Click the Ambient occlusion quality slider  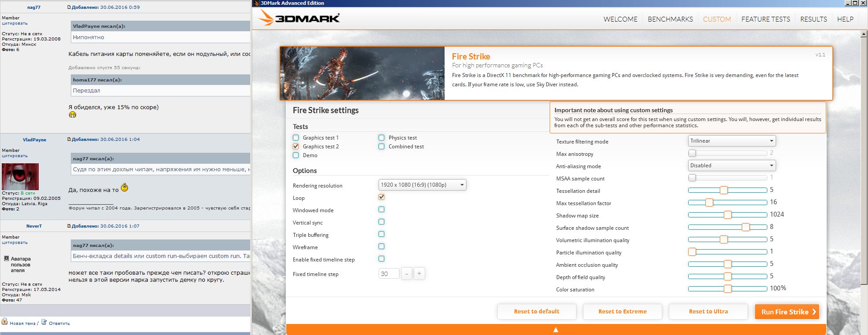[727, 264]
